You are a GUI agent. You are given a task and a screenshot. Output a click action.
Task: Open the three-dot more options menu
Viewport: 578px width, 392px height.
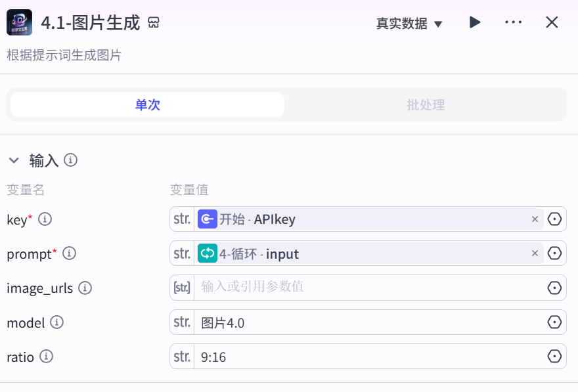[x=513, y=22]
